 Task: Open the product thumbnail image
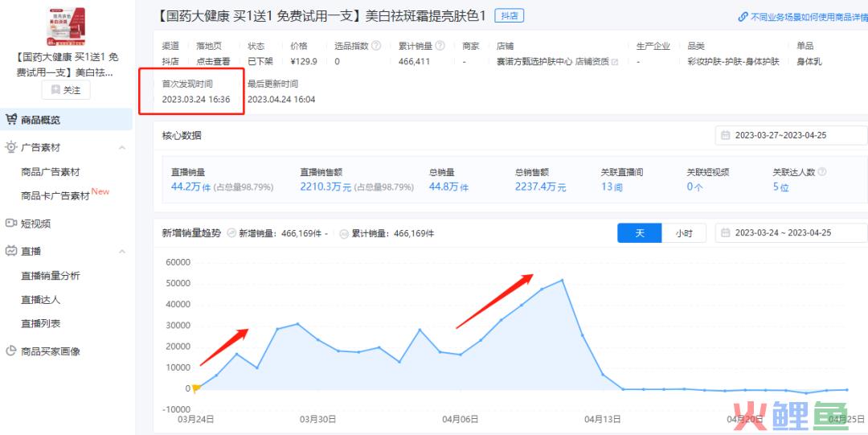(x=66, y=26)
